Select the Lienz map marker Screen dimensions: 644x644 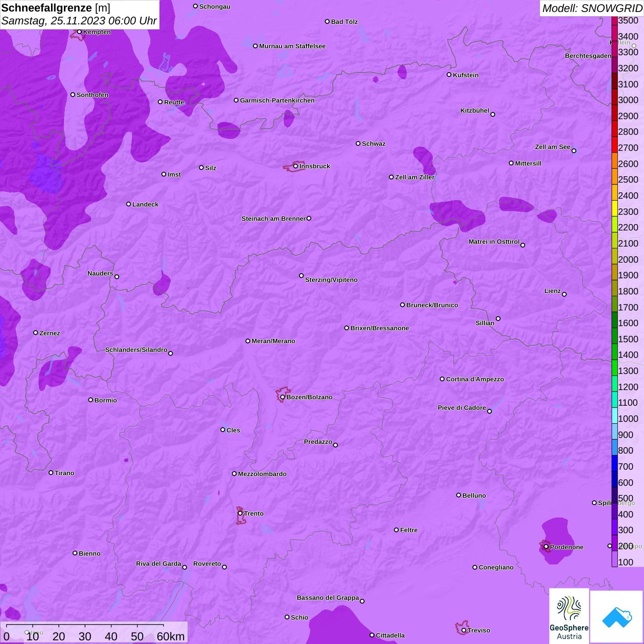564,294
